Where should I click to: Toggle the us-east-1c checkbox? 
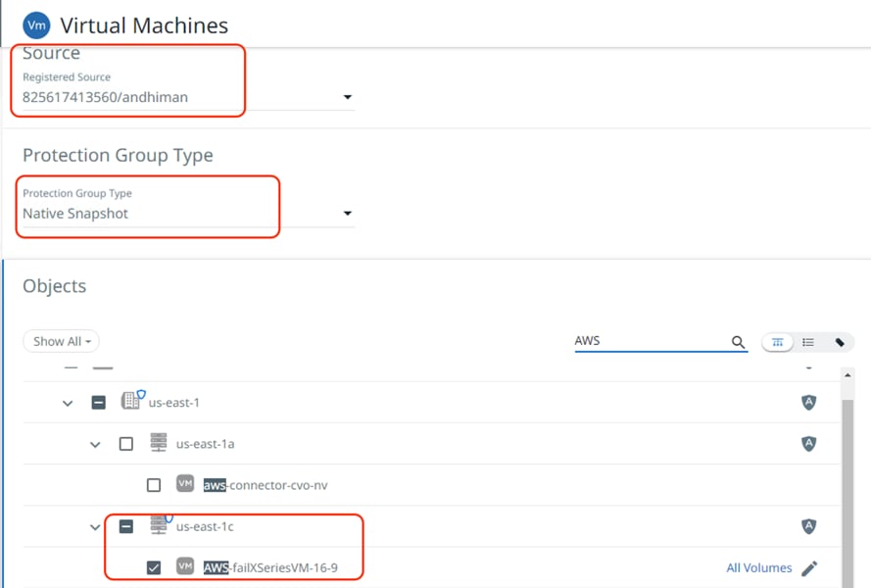coord(126,526)
